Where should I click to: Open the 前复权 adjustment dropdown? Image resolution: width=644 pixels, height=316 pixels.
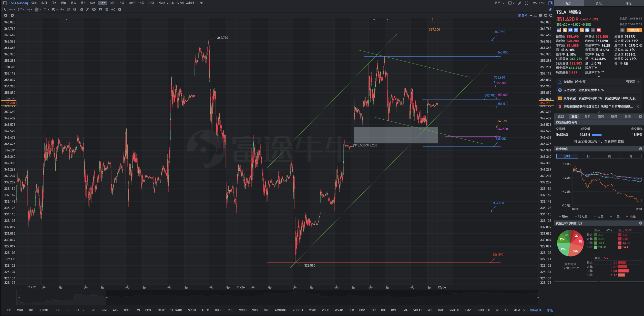pos(525,16)
